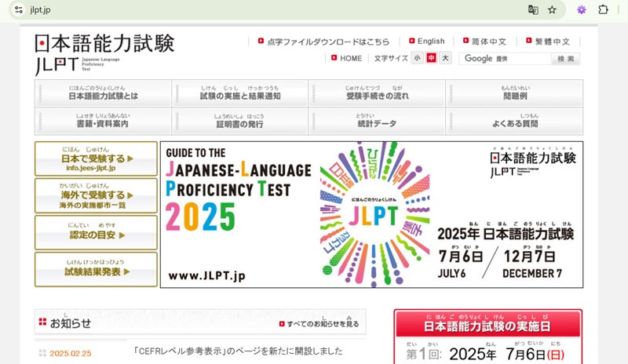Open 点字ファイルダウンロードはこちら link
The width and height of the screenshot is (628, 364).
point(323,42)
